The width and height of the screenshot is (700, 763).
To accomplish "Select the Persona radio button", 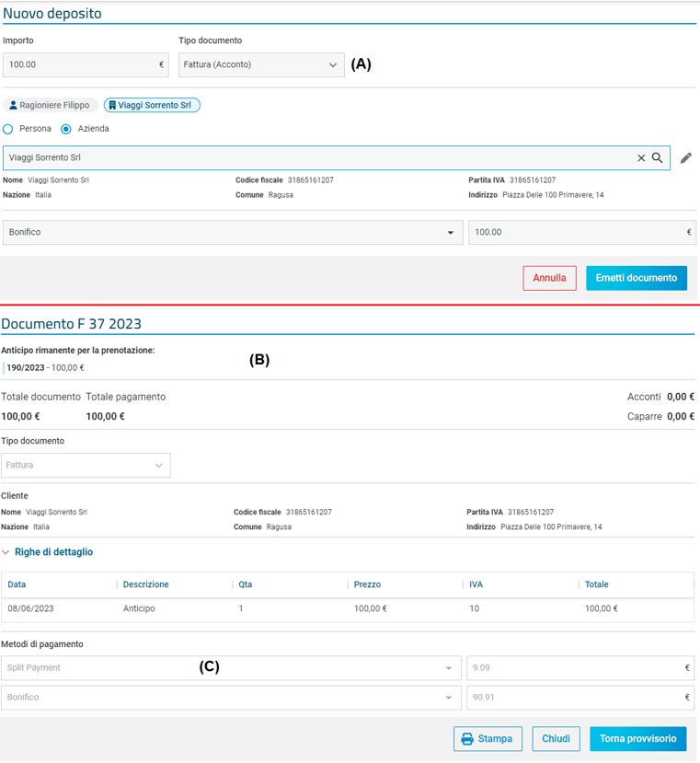I will tap(8, 129).
